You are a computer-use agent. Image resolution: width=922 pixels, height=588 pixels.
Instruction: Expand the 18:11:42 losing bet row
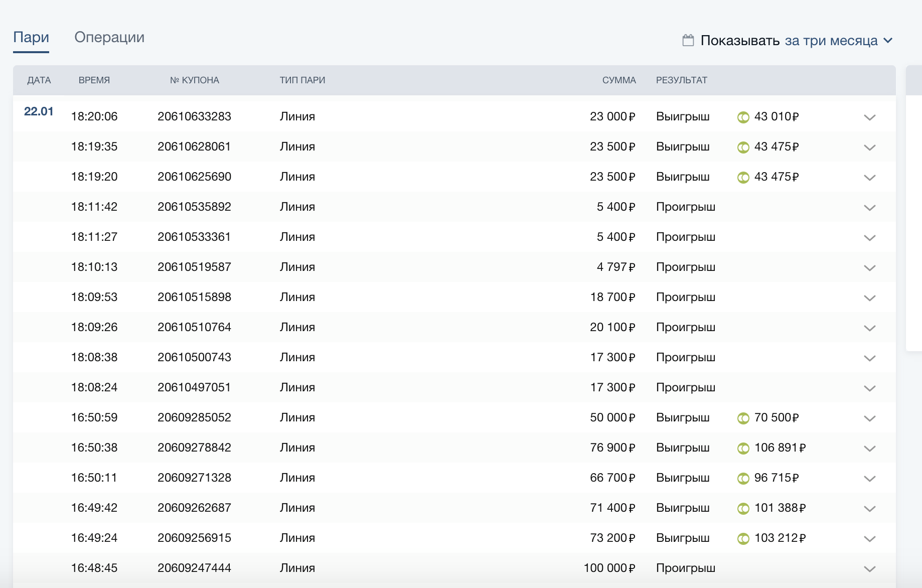[869, 208]
